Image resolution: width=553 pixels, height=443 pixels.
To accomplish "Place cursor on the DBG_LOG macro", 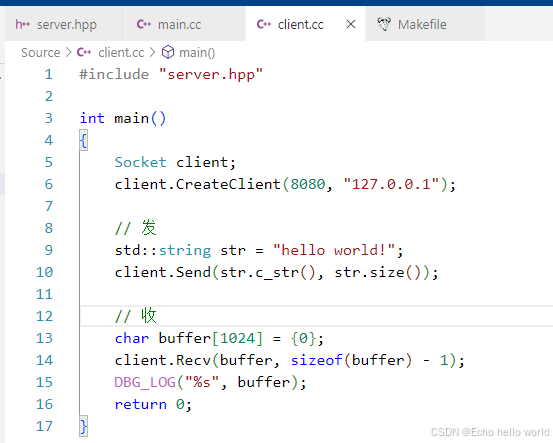I will pyautogui.click(x=145, y=382).
